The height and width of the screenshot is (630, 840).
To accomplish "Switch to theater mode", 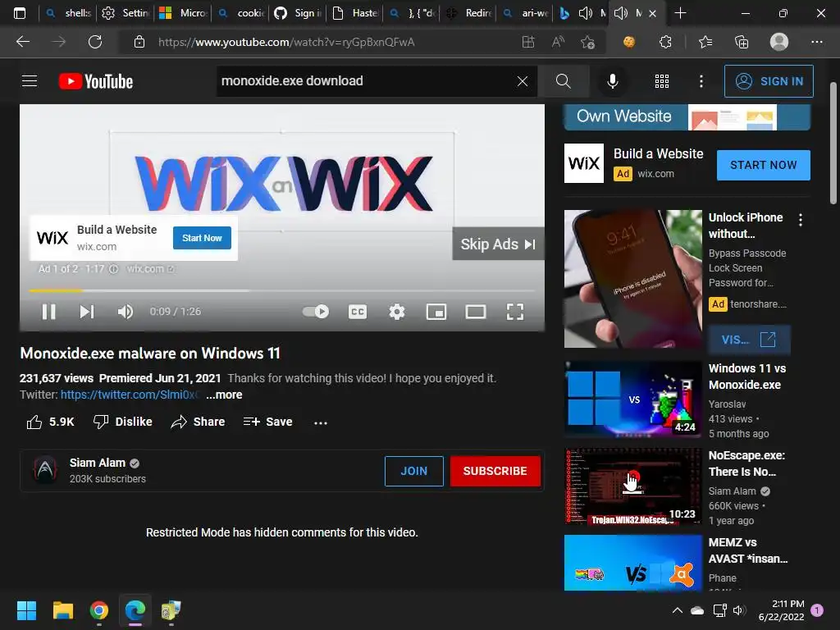I will [476, 312].
